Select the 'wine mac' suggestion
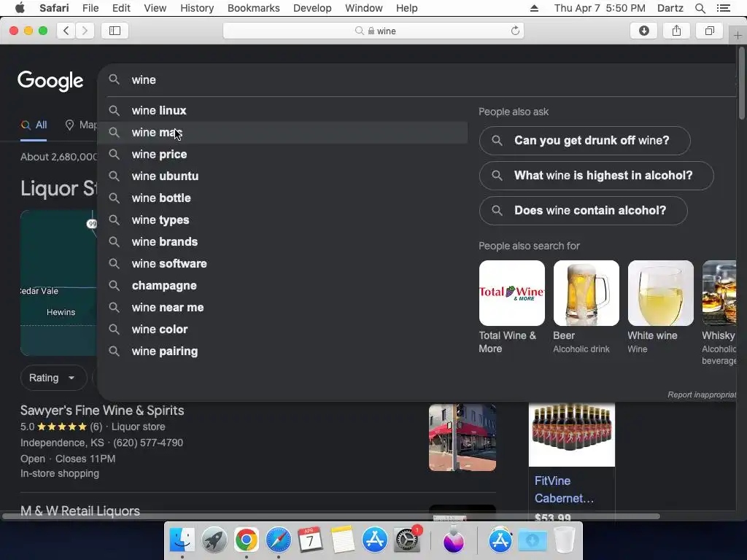 pos(282,133)
